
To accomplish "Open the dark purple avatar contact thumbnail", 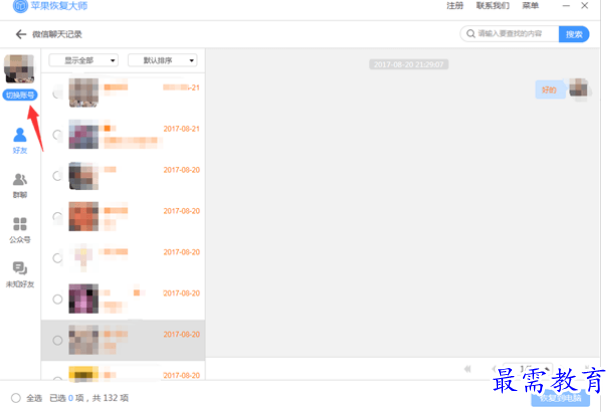I will [83, 298].
